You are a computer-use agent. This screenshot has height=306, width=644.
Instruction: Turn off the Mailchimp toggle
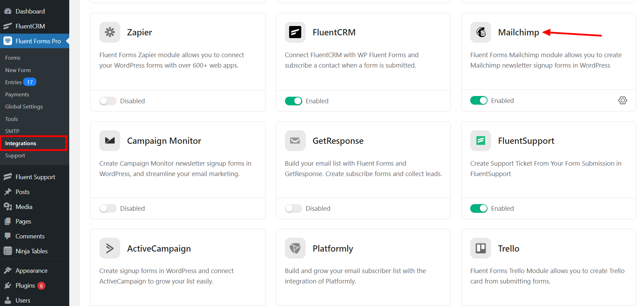[479, 100]
